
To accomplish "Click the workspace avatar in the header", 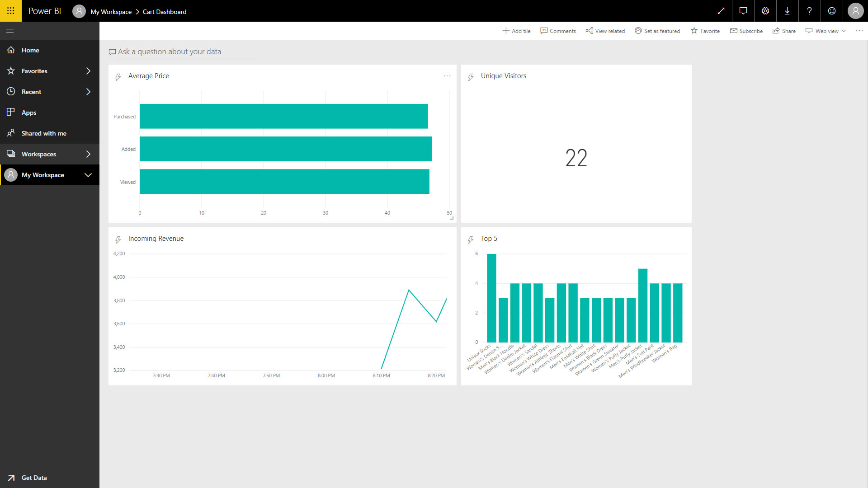I will (79, 11).
